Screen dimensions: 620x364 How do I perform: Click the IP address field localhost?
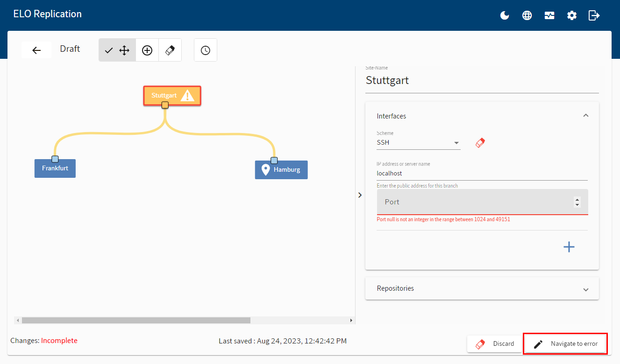point(482,173)
